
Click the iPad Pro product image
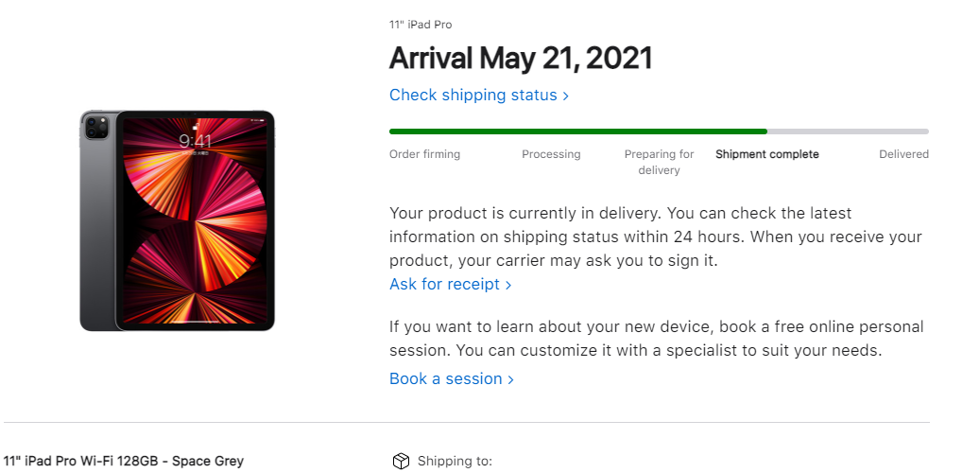[x=177, y=220]
